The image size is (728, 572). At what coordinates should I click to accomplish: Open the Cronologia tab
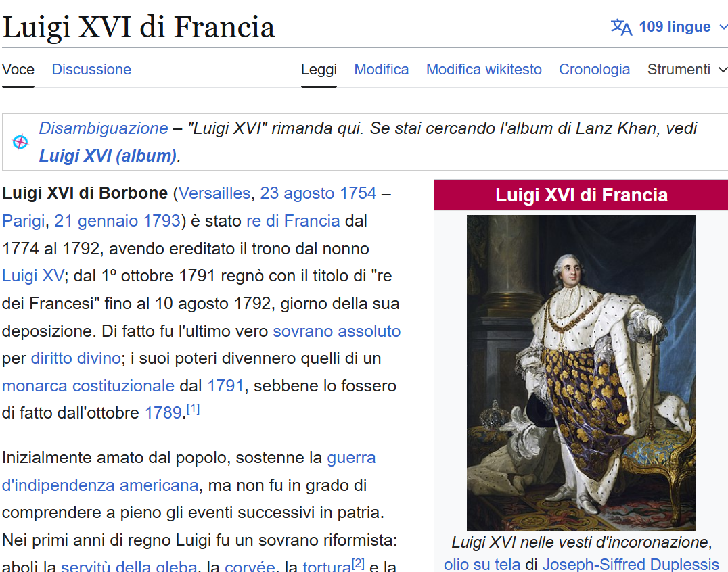coord(594,70)
